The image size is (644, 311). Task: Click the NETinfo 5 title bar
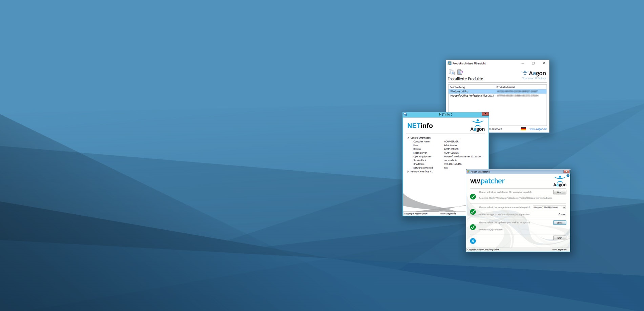[446, 114]
